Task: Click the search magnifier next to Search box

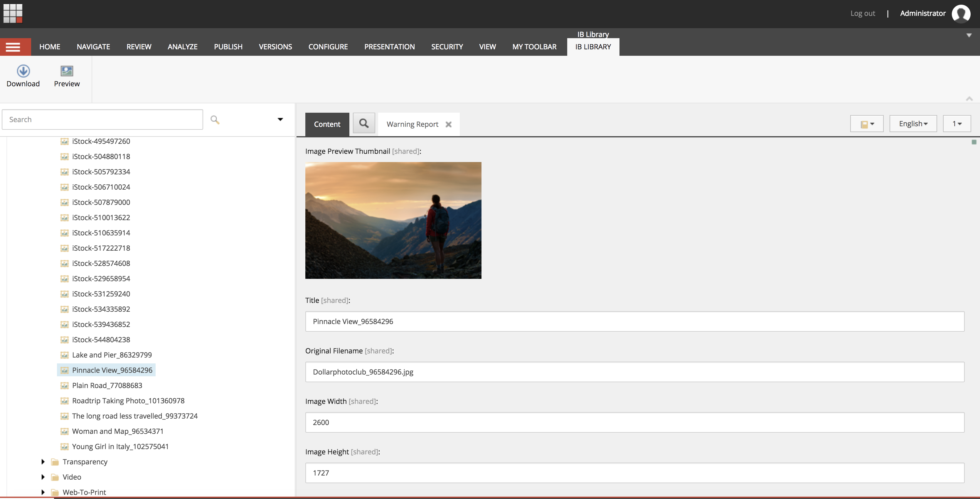Action: pyautogui.click(x=215, y=120)
